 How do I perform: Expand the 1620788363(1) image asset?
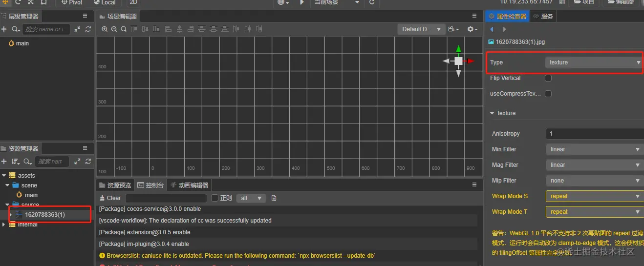[11, 215]
